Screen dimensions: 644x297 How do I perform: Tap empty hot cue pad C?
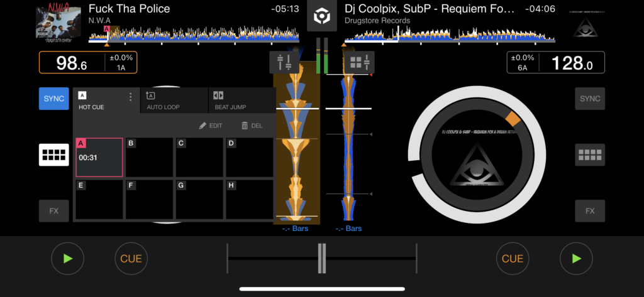coord(199,158)
